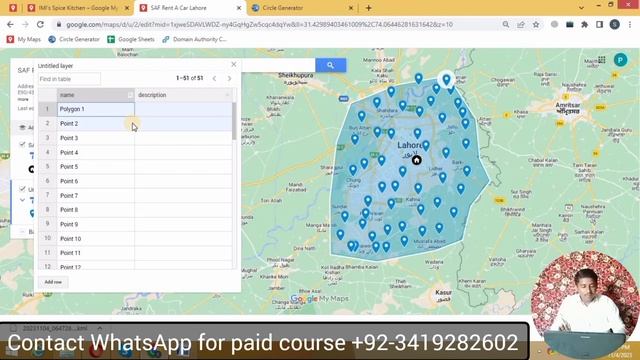The image size is (640, 360).
Task: Go to previous page of table rows
Action: [214, 78]
